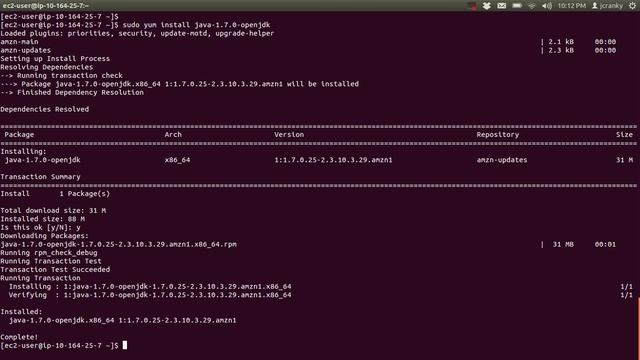Click the 'Verifying :' progress line
The height and width of the screenshot is (360, 640).
[150, 295]
